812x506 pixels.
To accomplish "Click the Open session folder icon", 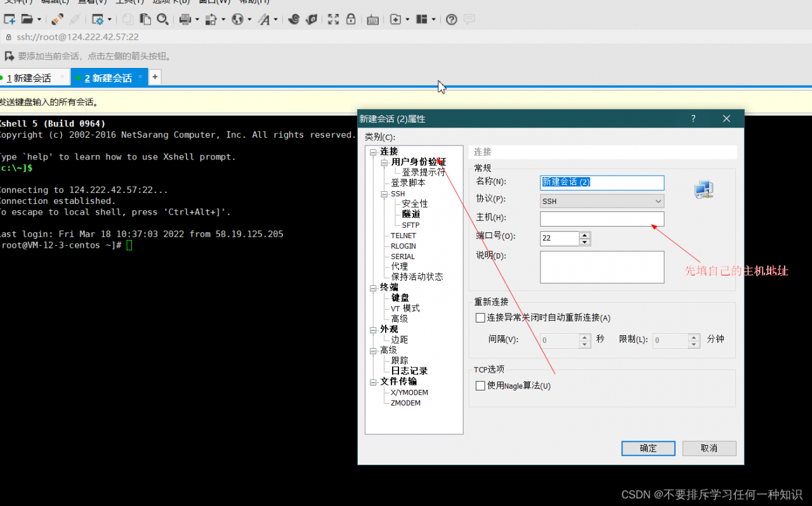I will tap(27, 20).
